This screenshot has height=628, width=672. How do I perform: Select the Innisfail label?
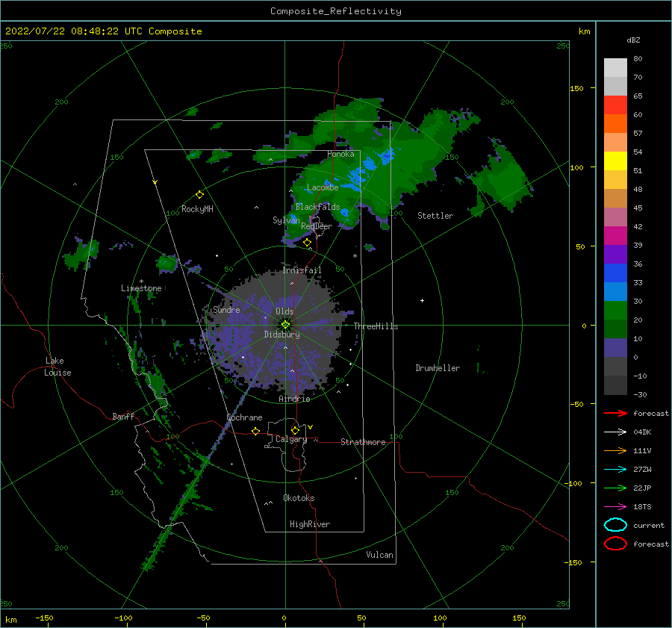coord(302,270)
